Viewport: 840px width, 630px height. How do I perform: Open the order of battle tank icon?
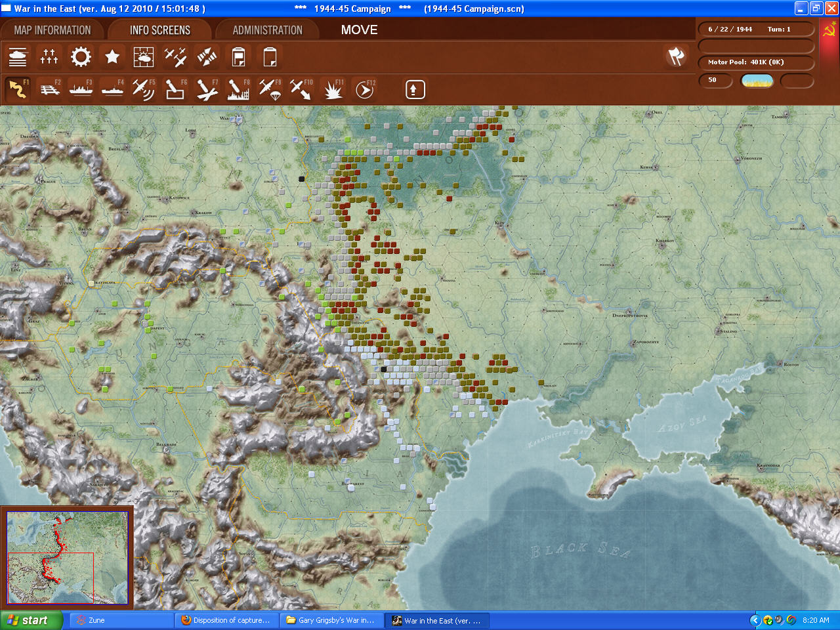(x=18, y=57)
